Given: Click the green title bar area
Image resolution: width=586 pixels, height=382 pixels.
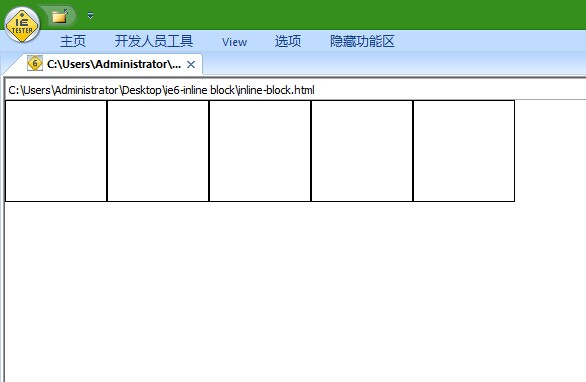Looking at the screenshot, I should (336, 15).
